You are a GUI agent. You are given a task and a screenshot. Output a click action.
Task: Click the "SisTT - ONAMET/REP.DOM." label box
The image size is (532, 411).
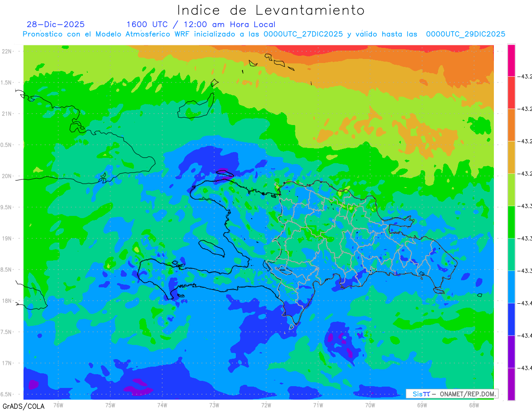452,394
